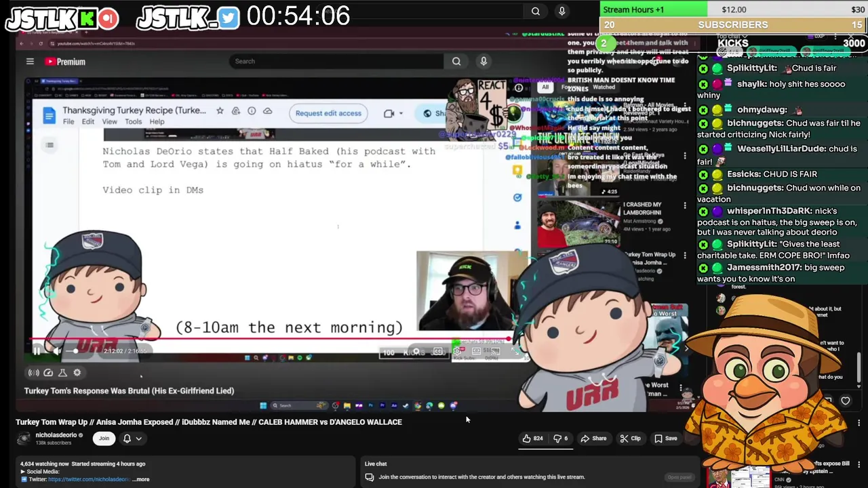
Task: Open the three-dot menu right of the video title
Action: coord(859,423)
